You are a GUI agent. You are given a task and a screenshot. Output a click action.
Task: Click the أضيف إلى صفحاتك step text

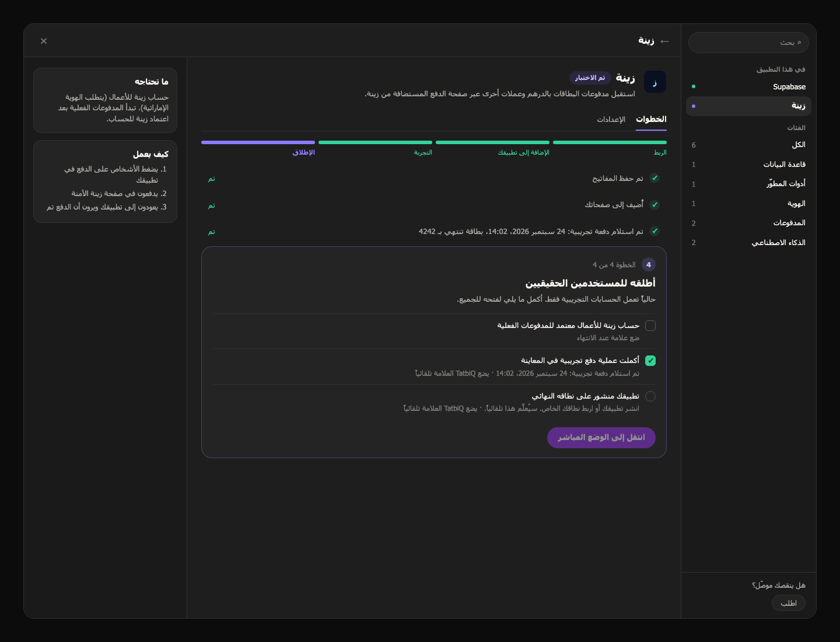point(614,205)
